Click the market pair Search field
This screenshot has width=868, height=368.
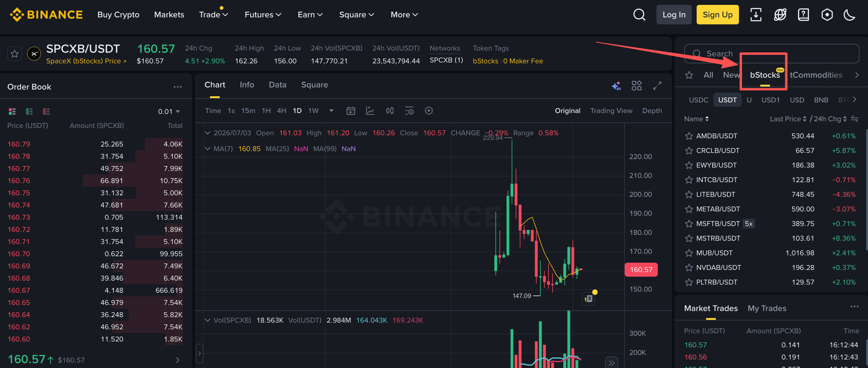[x=771, y=53]
